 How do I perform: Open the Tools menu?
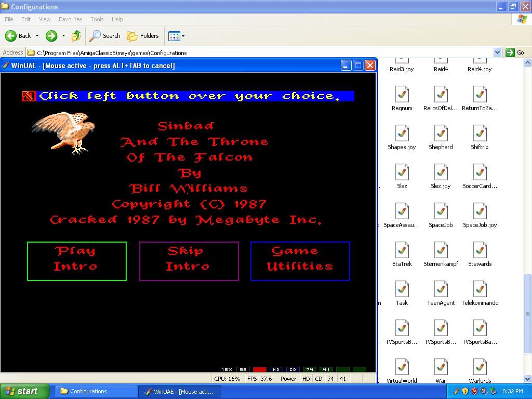(97, 19)
